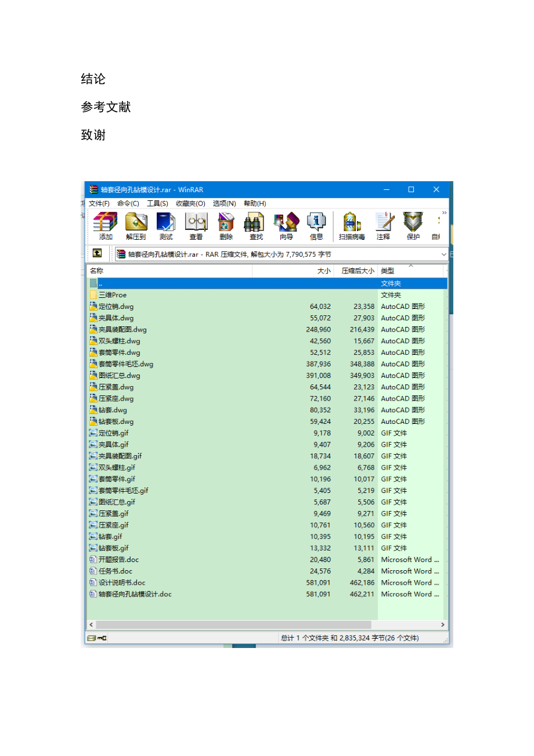The width and height of the screenshot is (534, 756).
Task: Sort by the 压缩后大小 column header
Action: [356, 271]
